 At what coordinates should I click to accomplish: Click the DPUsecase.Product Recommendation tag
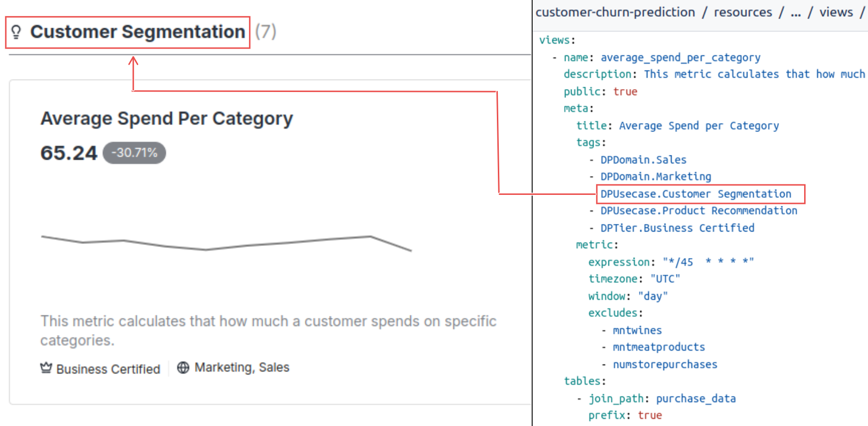tap(698, 211)
